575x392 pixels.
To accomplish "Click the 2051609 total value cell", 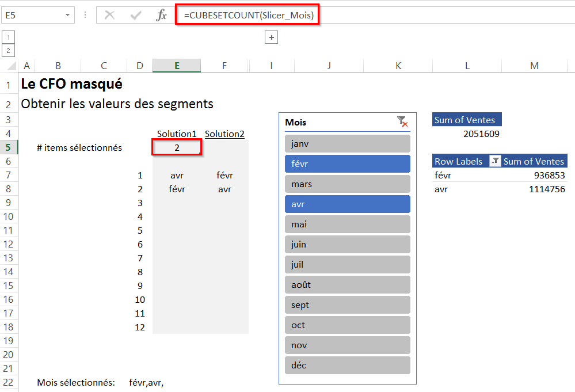I will tap(481, 134).
